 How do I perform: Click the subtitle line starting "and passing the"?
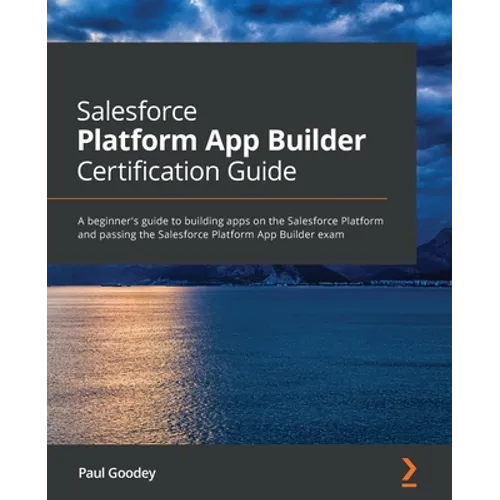pyautogui.click(x=211, y=235)
